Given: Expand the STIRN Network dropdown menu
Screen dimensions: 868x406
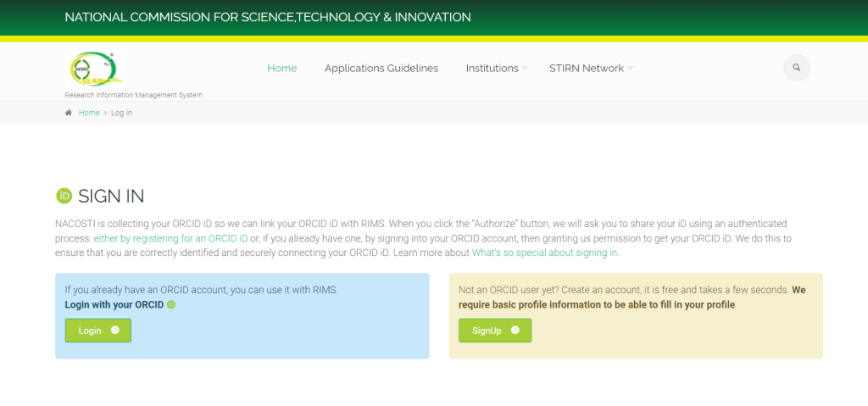Looking at the screenshot, I should 591,68.
